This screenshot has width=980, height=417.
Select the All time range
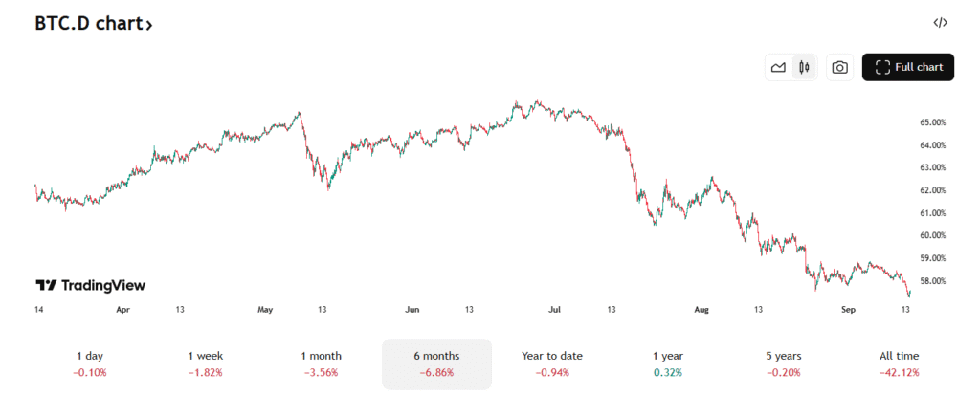pos(899,363)
